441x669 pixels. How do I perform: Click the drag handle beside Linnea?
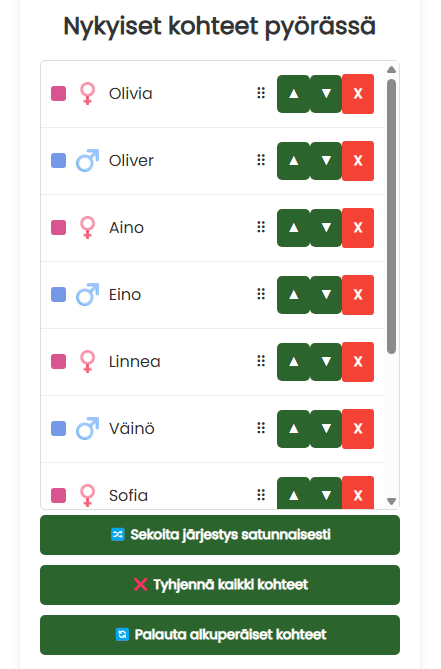261,361
